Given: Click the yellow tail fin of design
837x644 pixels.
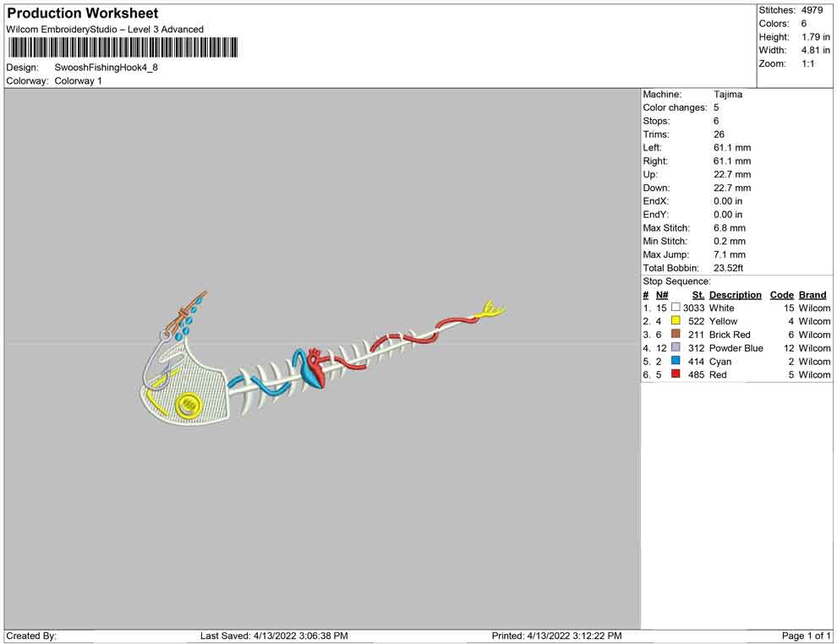Looking at the screenshot, I should coord(490,309).
